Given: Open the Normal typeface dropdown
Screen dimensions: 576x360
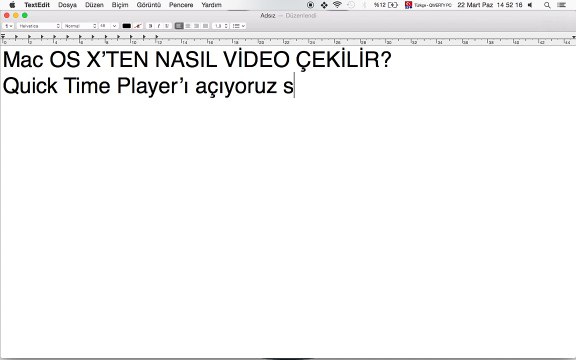Looking at the screenshot, I should [x=80, y=26].
